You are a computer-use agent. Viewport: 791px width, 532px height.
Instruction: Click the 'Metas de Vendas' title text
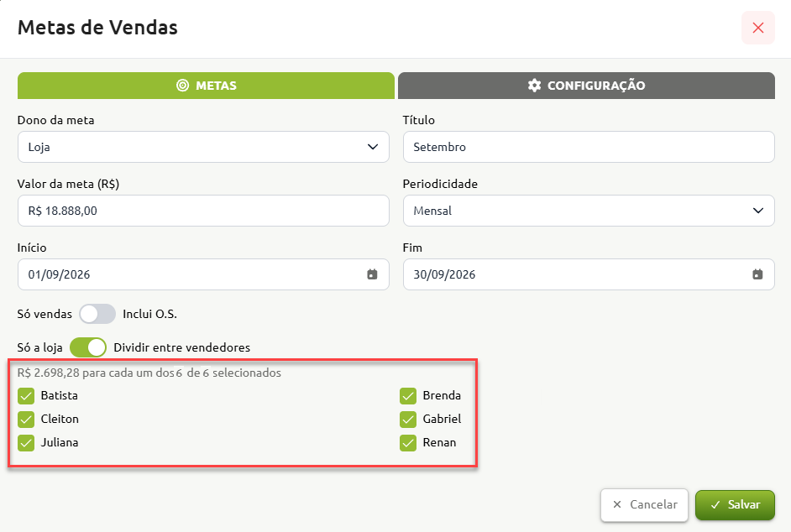97,27
